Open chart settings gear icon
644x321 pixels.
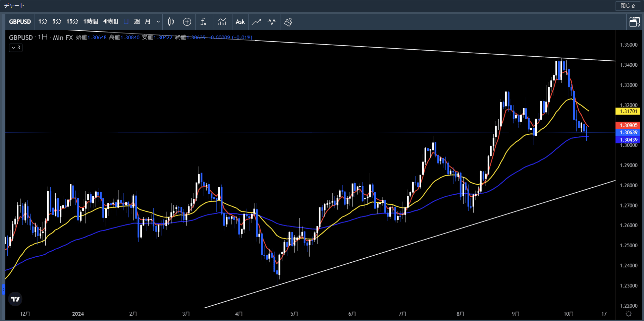pos(629,314)
